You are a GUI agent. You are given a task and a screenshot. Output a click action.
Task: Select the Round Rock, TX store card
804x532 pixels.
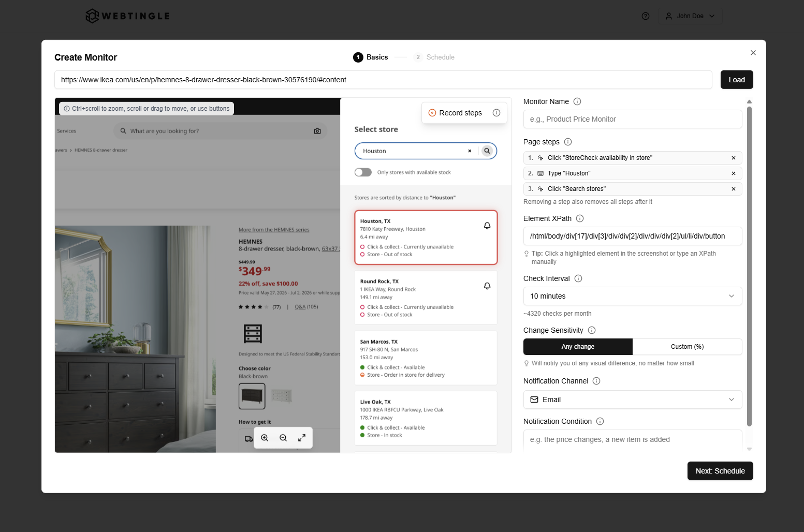[426, 298]
